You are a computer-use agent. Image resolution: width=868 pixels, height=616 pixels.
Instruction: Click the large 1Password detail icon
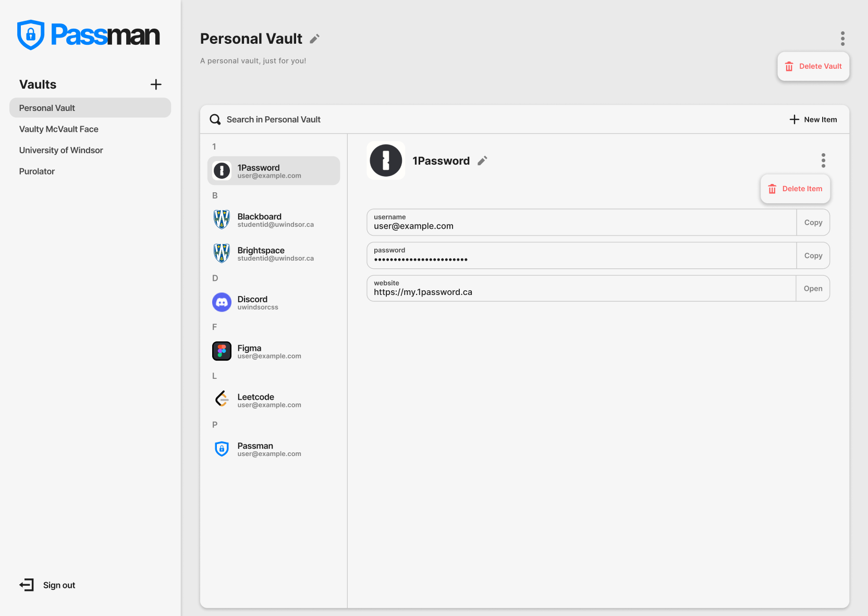coord(386,161)
